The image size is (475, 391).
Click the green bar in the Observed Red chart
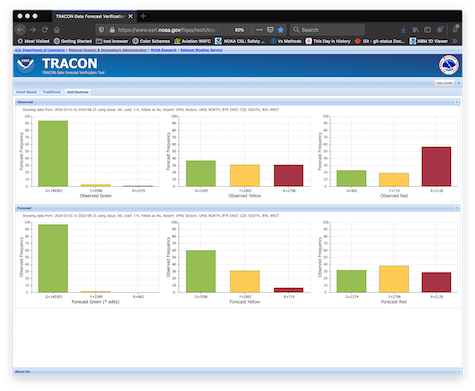pos(351,178)
